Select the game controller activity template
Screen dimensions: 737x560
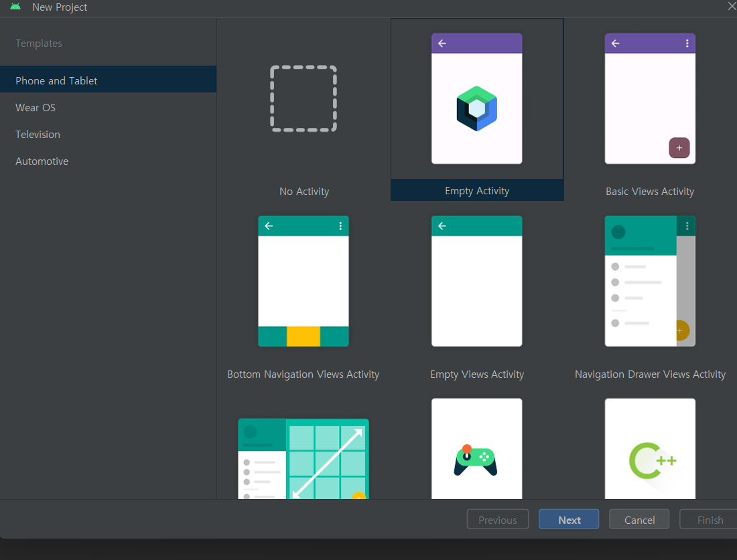(476, 449)
